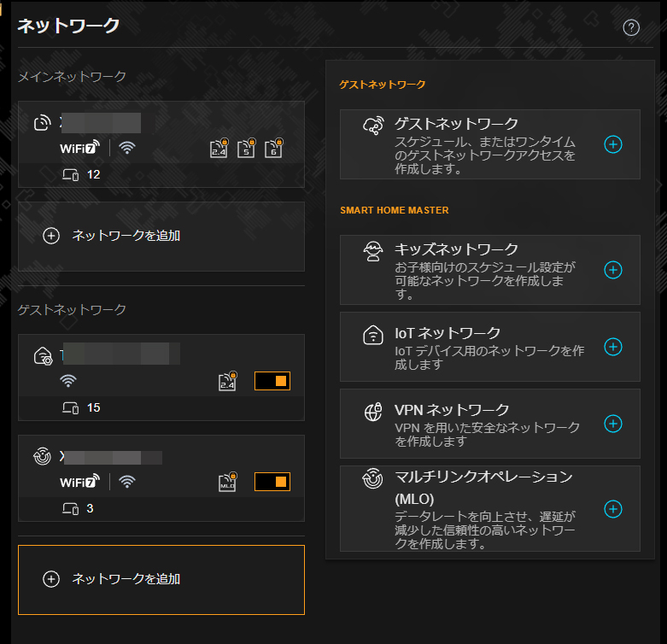Click the main network router icon

42,124
